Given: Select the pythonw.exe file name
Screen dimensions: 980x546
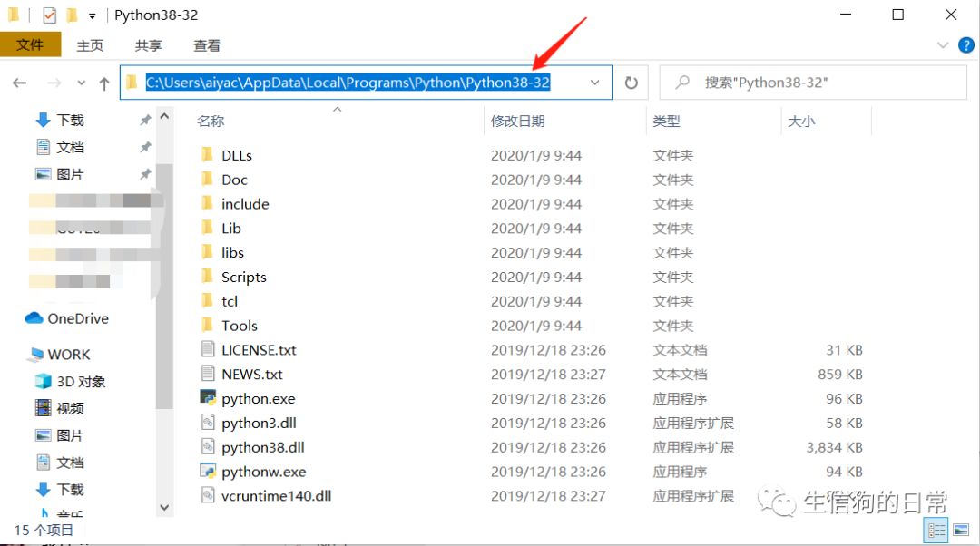Looking at the screenshot, I should (x=264, y=472).
